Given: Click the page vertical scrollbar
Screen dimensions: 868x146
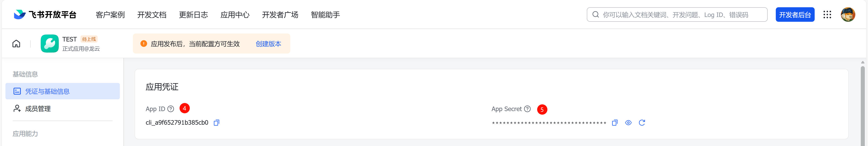Looking at the screenshot, I should [x=863, y=101].
